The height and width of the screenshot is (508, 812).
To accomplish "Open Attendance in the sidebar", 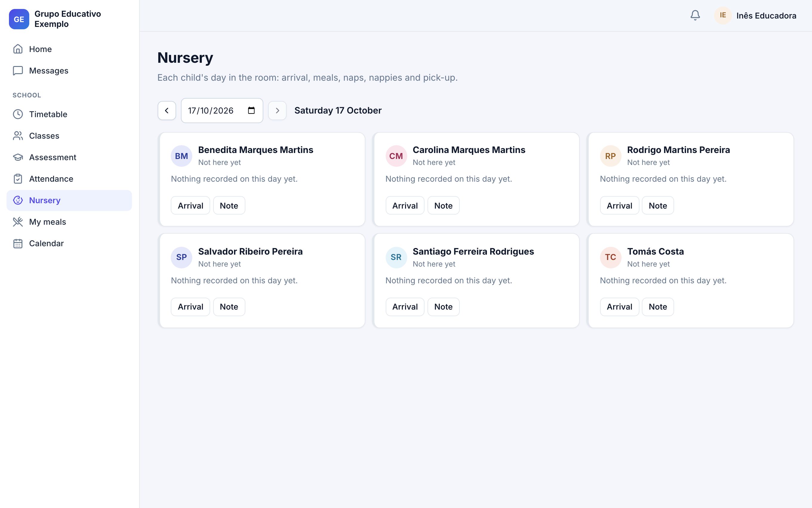I will pos(69,179).
